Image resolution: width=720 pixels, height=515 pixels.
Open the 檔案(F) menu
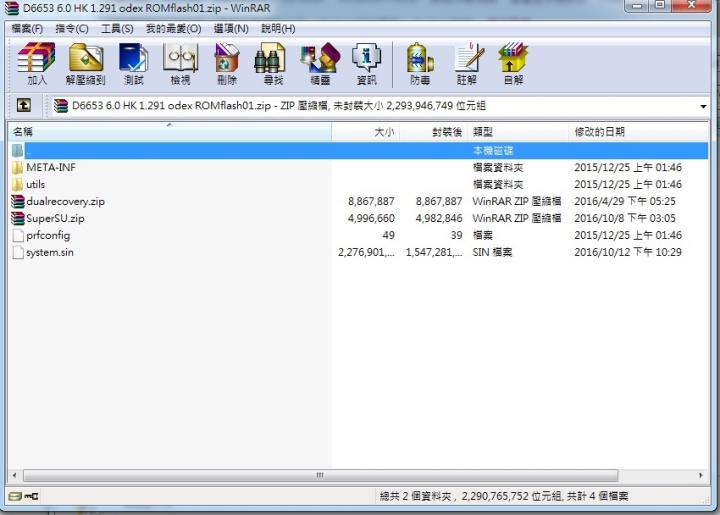[x=27, y=29]
